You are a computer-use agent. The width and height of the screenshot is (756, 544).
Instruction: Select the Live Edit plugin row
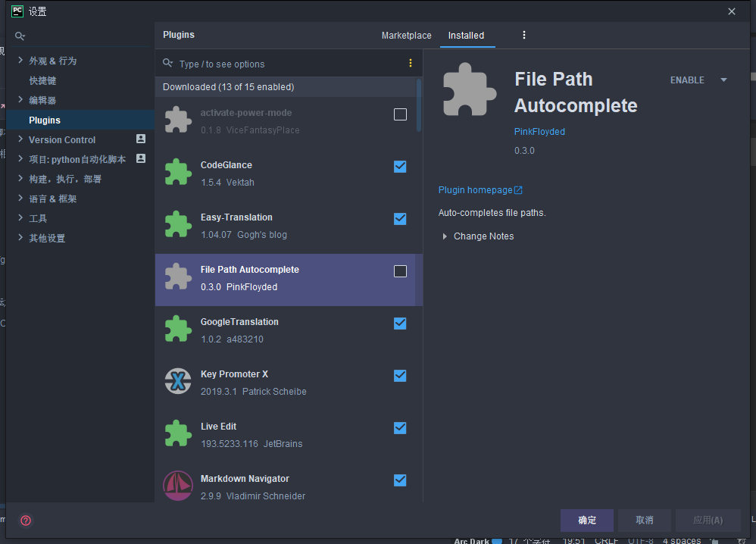click(286, 435)
